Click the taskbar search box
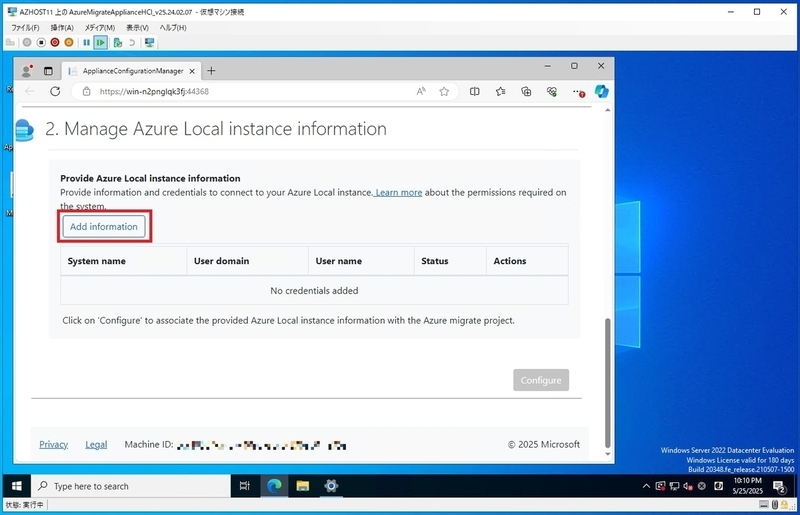This screenshot has height=515, width=800. (131, 486)
